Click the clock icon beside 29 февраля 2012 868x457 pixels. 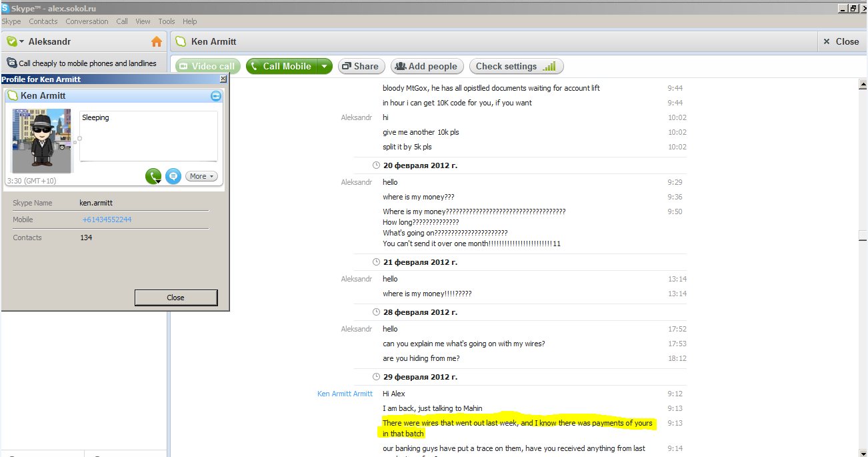376,376
